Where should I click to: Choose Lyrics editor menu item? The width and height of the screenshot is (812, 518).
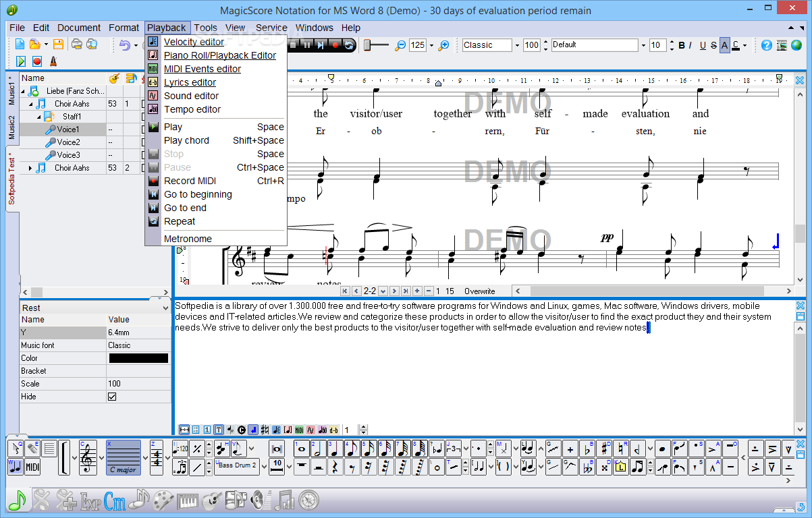click(190, 82)
